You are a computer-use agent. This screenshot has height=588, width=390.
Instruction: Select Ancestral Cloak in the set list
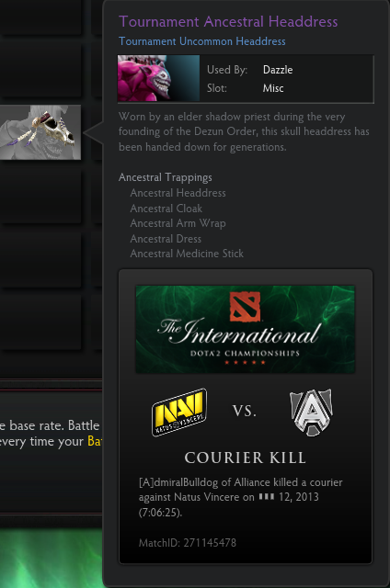click(166, 209)
